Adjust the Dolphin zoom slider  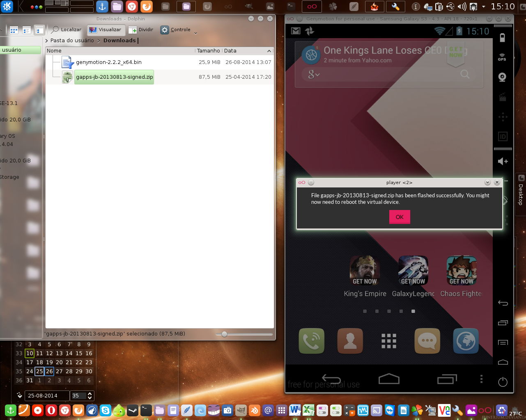[x=224, y=334]
